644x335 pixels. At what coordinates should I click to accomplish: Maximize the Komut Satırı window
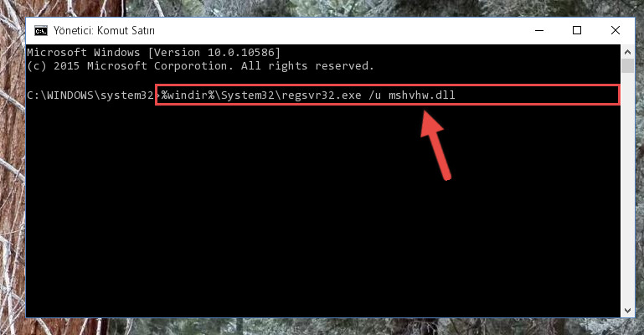577,30
